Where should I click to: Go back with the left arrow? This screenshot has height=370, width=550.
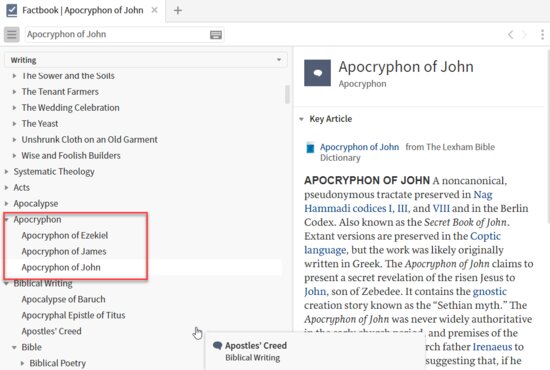coord(511,34)
